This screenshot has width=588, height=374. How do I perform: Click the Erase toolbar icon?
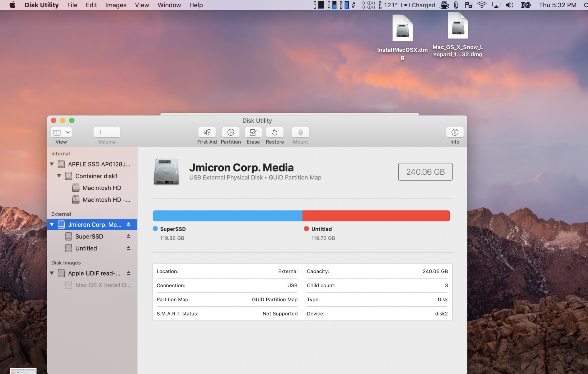[253, 132]
